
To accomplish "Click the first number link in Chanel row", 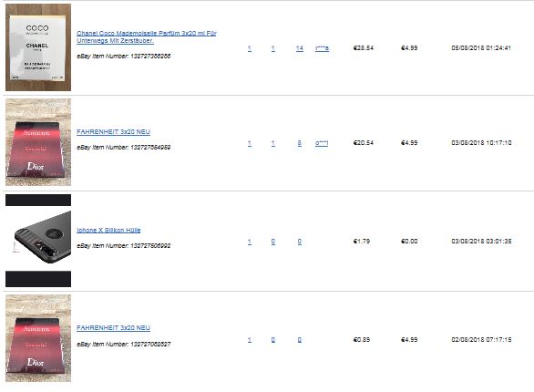I will [x=250, y=48].
